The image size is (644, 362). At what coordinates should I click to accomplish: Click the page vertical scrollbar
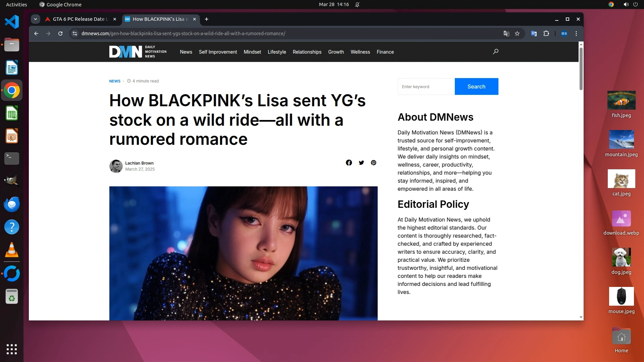(x=581, y=69)
